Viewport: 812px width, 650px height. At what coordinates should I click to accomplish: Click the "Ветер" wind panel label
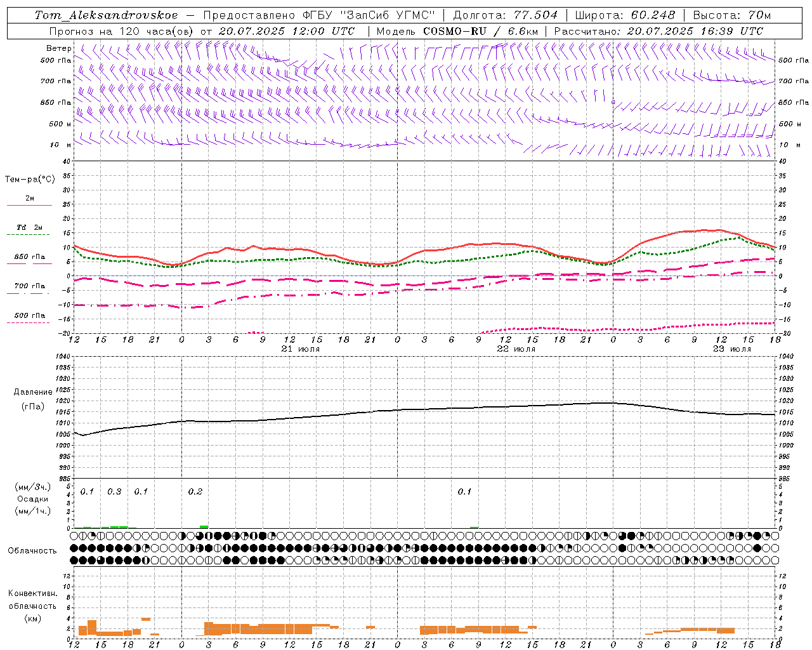point(59,48)
